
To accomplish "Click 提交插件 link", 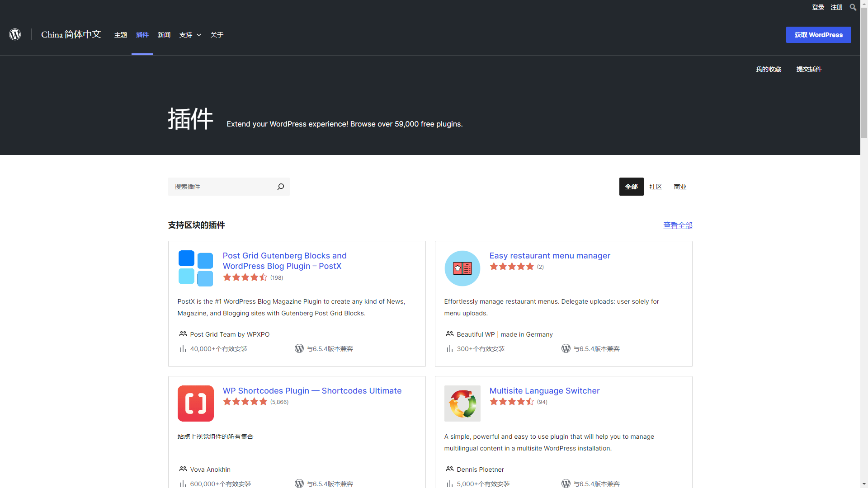I will (809, 69).
